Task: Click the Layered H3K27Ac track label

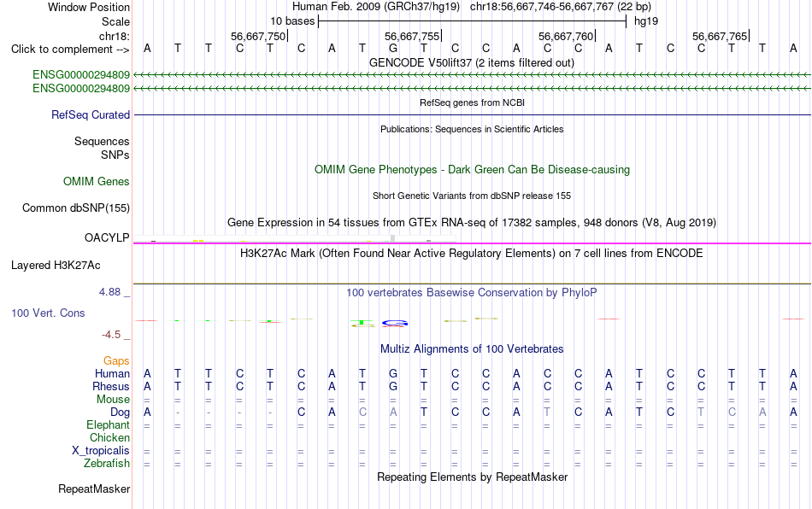Action: click(x=56, y=266)
